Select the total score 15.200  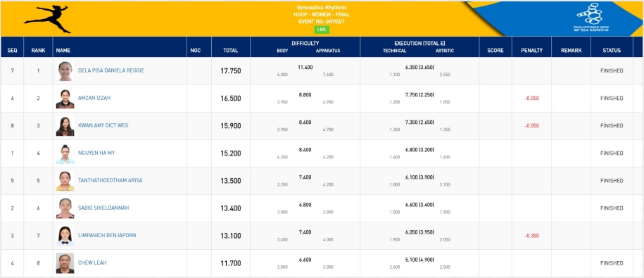tap(230, 153)
